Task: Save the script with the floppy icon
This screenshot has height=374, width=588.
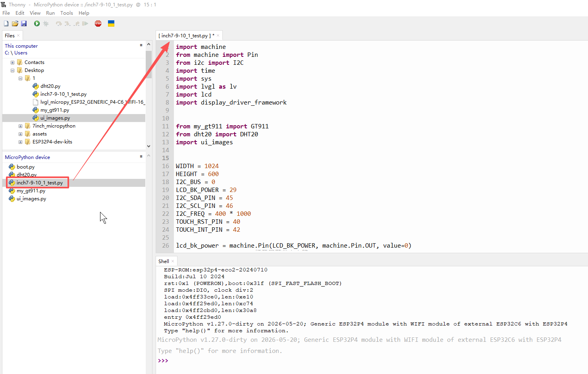Action: point(24,24)
